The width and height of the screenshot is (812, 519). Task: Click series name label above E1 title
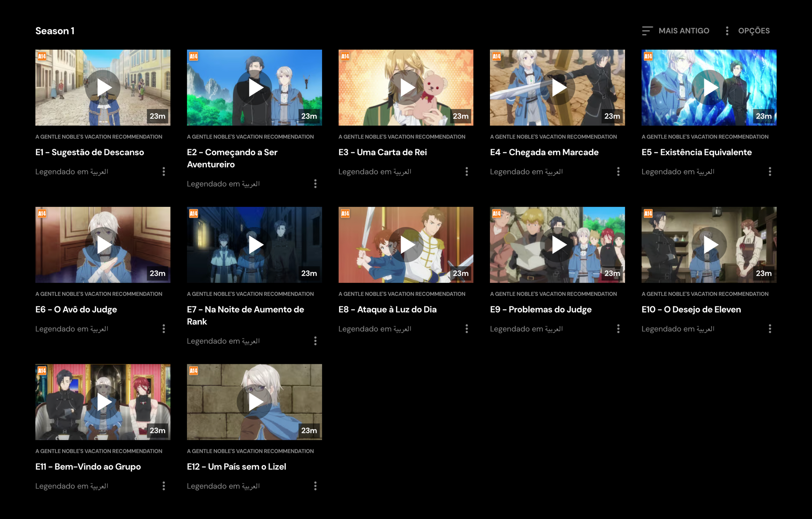tap(99, 137)
